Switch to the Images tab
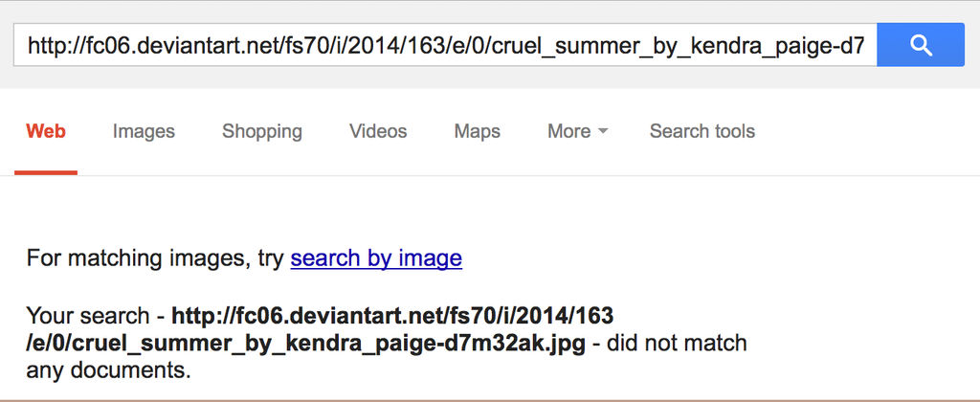This screenshot has height=402, width=980. tap(144, 131)
